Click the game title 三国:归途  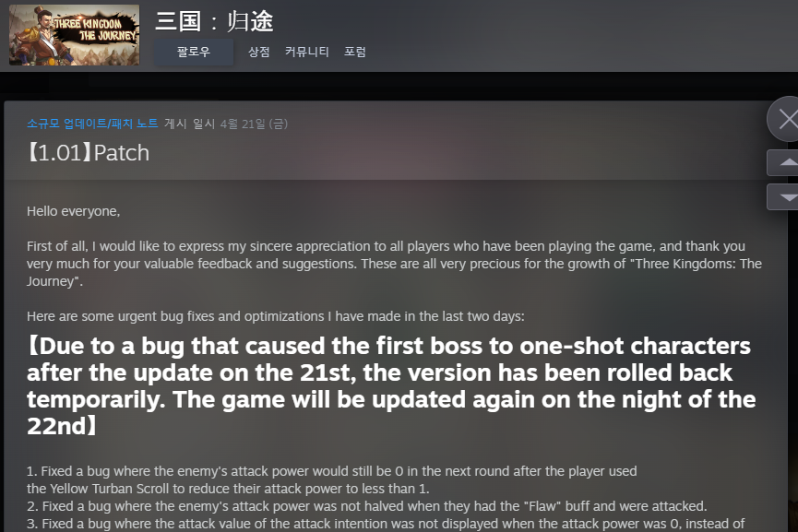[214, 21]
